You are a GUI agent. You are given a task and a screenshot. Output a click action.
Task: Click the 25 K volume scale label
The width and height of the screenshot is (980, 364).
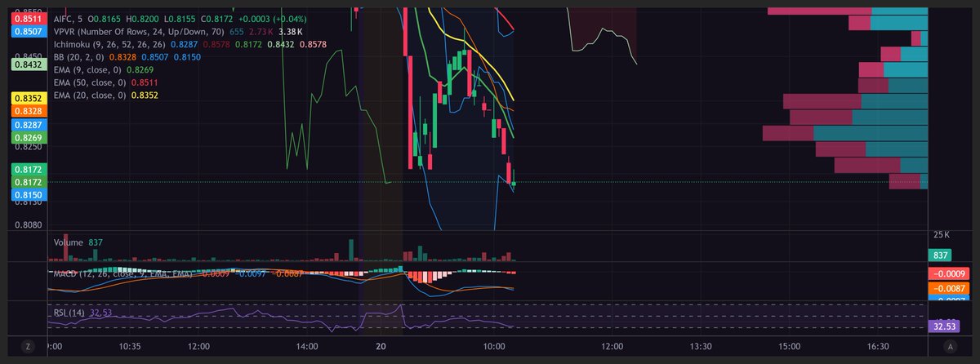pos(942,234)
